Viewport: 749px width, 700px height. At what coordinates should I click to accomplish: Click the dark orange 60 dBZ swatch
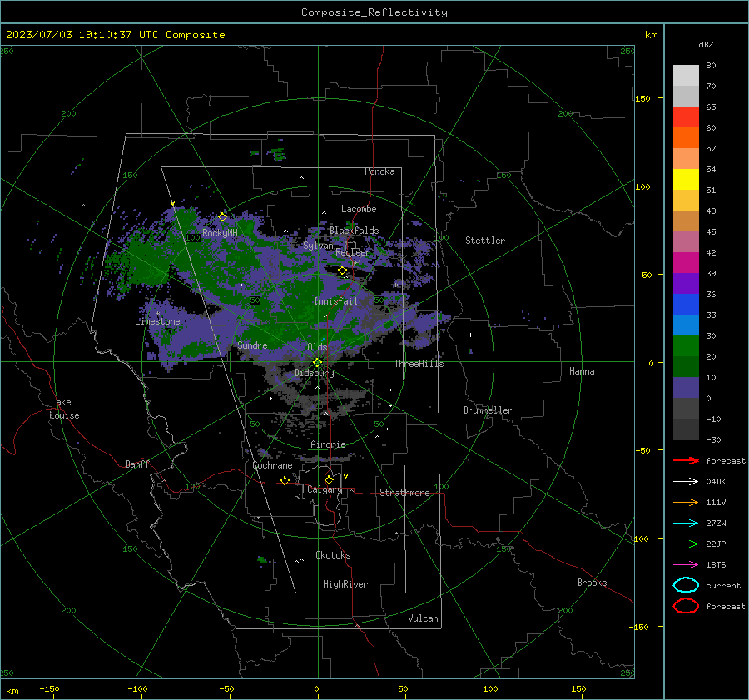coord(686,137)
